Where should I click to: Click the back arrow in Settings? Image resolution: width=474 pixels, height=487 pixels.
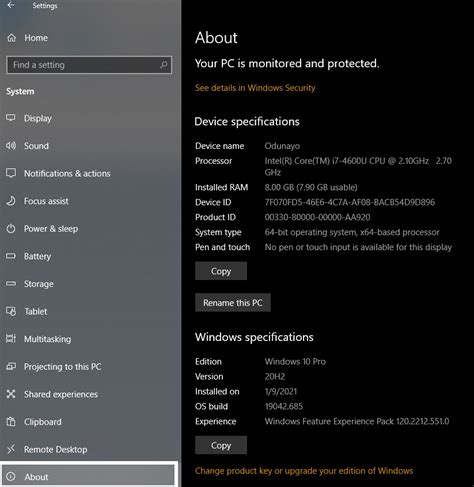(11, 5)
